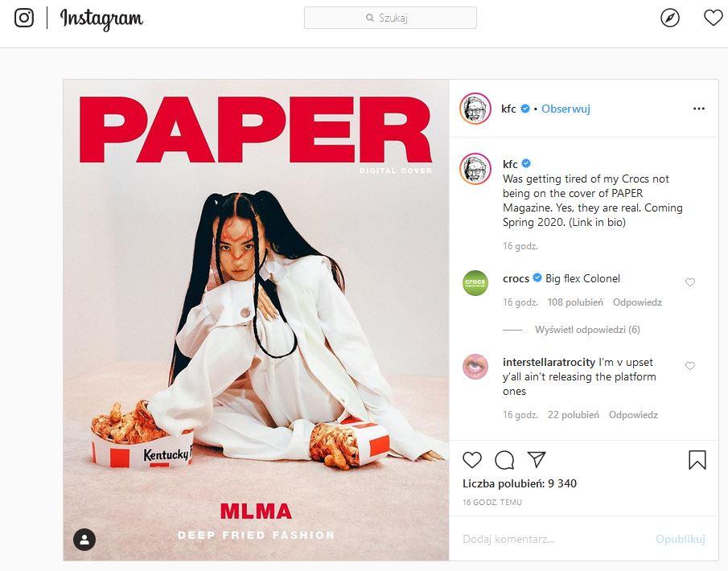The height and width of the screenshot is (571, 728).
Task: Click the 'Dodaj komentarz' comment field
Action: (x=553, y=539)
